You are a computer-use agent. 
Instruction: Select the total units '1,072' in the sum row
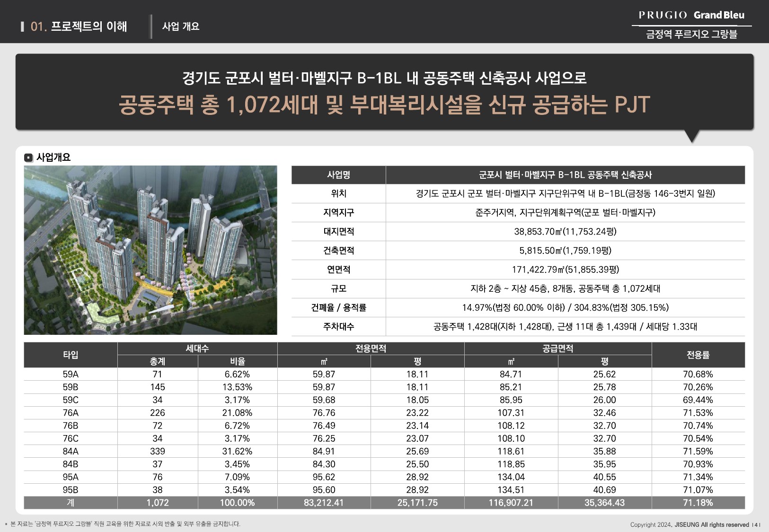coord(158,503)
